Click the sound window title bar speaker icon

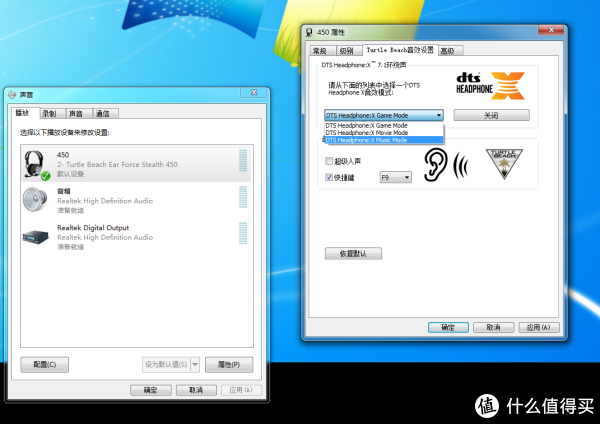[x=12, y=95]
